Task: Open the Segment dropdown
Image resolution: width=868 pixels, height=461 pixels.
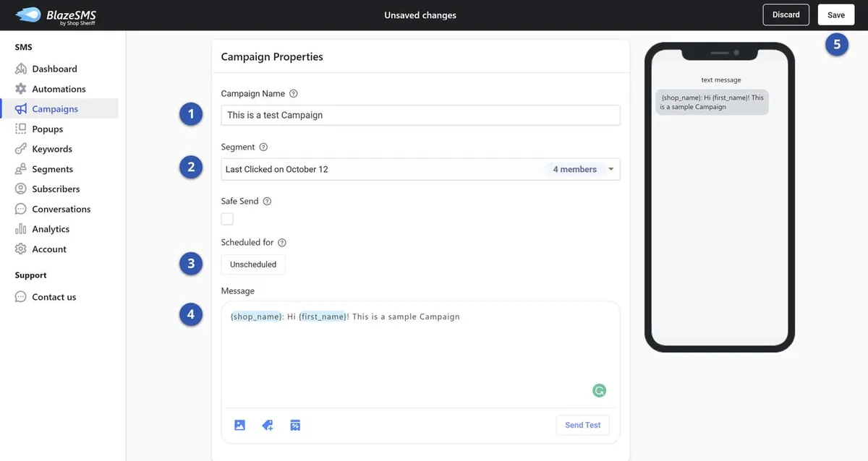Action: click(x=420, y=168)
